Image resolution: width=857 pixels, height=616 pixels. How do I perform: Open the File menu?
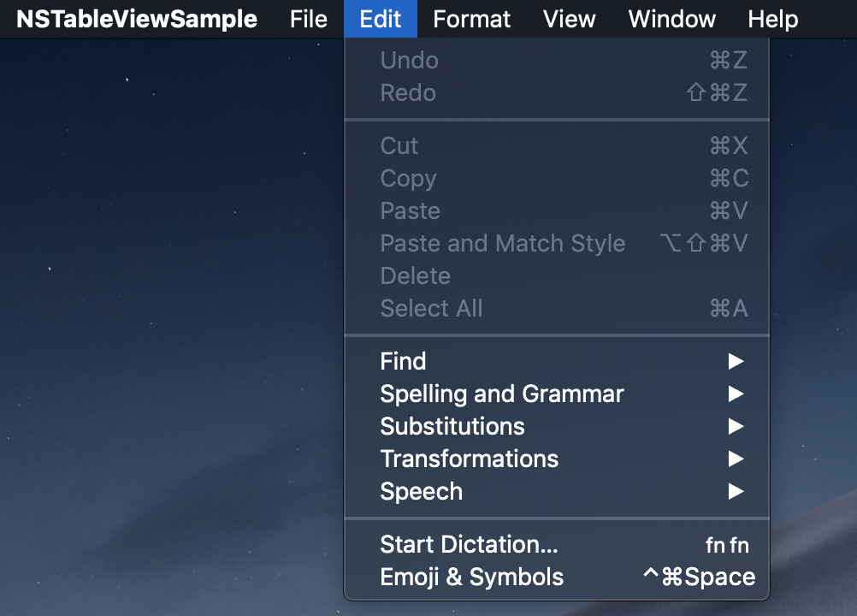pyautogui.click(x=308, y=19)
